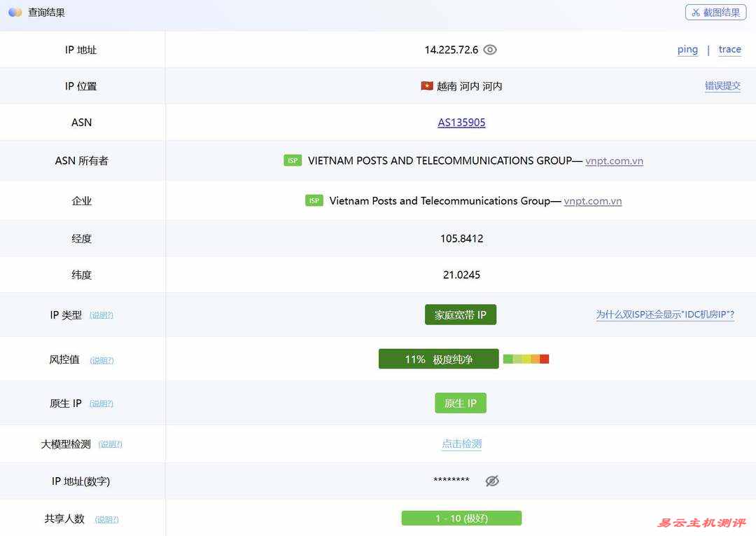756x536 pixels.
Task: Click the 纬度 row label
Action: coord(81,275)
